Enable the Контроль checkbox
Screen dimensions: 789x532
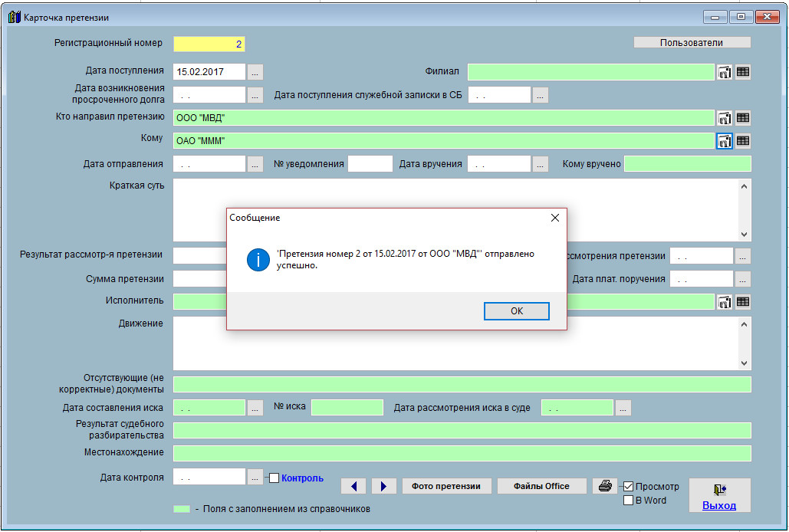275,478
